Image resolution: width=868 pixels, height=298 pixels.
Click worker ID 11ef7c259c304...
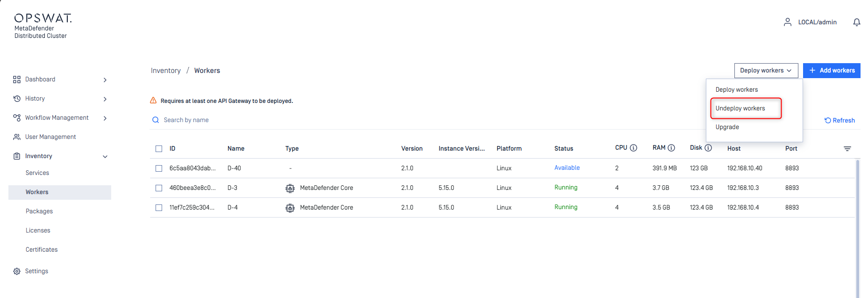pos(192,208)
